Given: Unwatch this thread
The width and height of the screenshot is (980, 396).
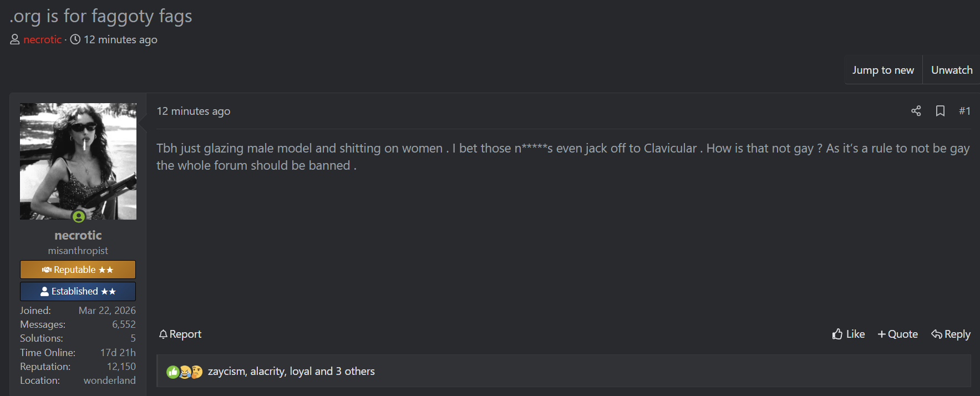Looking at the screenshot, I should point(951,70).
